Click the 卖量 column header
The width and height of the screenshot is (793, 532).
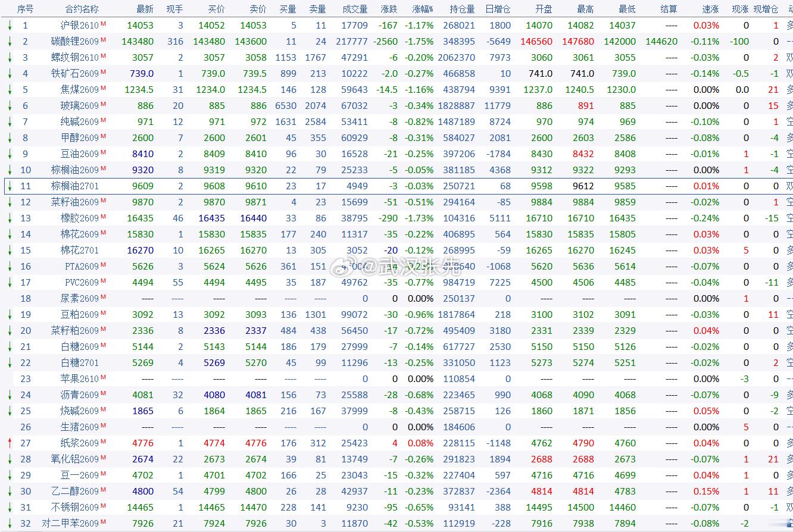(317, 9)
